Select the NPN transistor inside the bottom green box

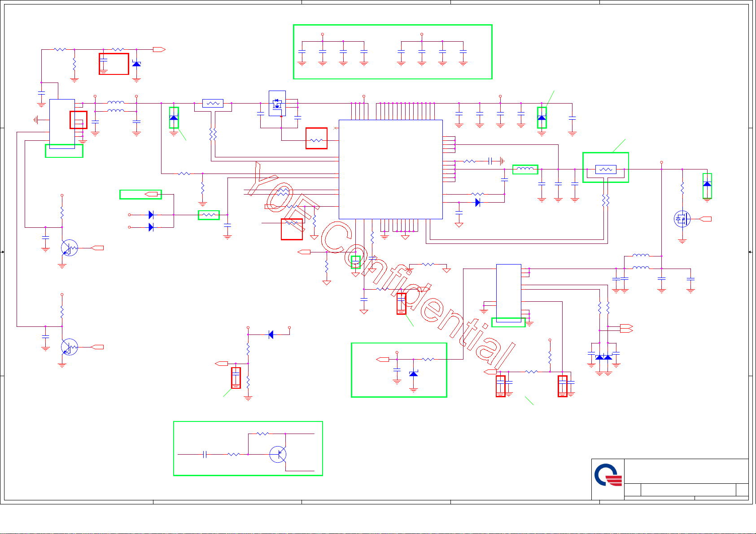[x=278, y=454]
